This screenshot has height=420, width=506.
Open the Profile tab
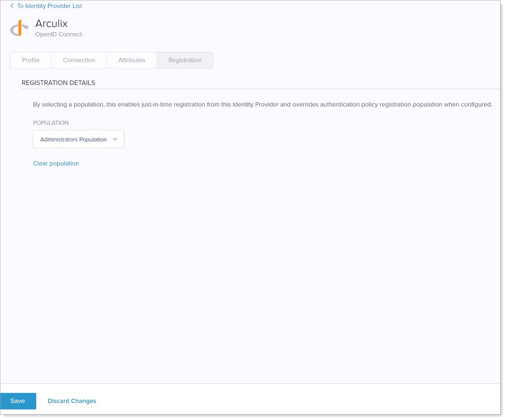click(x=31, y=60)
